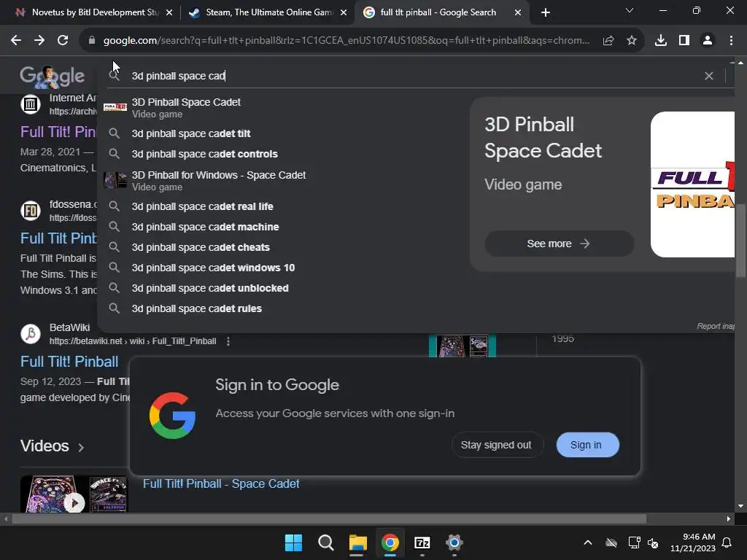Viewport: 747px width, 560px height.
Task: Click the network display tray icon
Action: (634, 542)
